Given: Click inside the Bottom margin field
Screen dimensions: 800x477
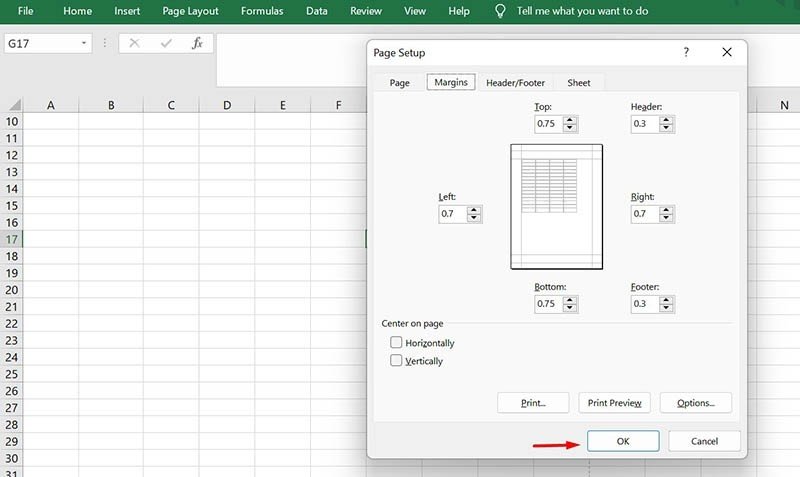Looking at the screenshot, I should pos(548,304).
